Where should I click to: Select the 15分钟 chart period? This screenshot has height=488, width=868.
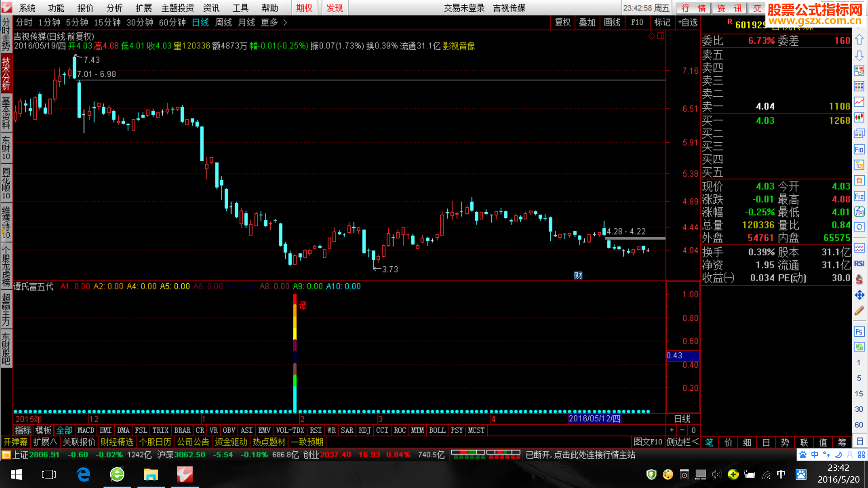point(107,23)
